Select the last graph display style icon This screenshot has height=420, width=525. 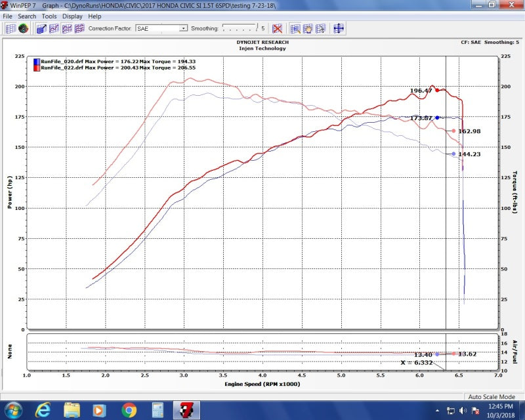click(x=81, y=28)
